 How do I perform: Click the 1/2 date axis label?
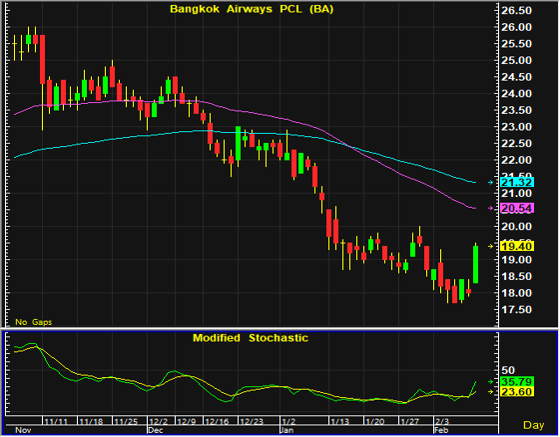(x=289, y=422)
